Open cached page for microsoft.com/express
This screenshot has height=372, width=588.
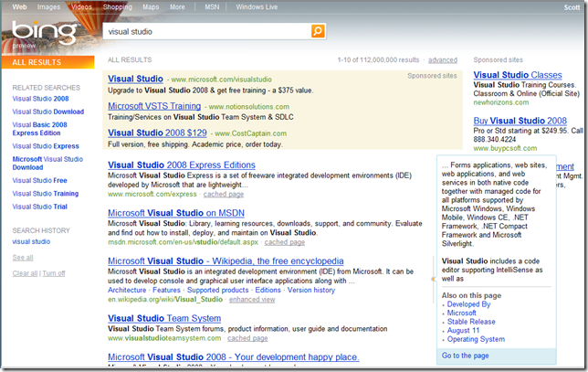coord(224,194)
